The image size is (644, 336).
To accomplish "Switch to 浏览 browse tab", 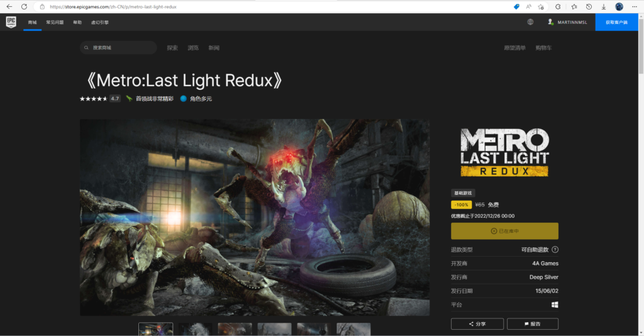I will 193,48.
